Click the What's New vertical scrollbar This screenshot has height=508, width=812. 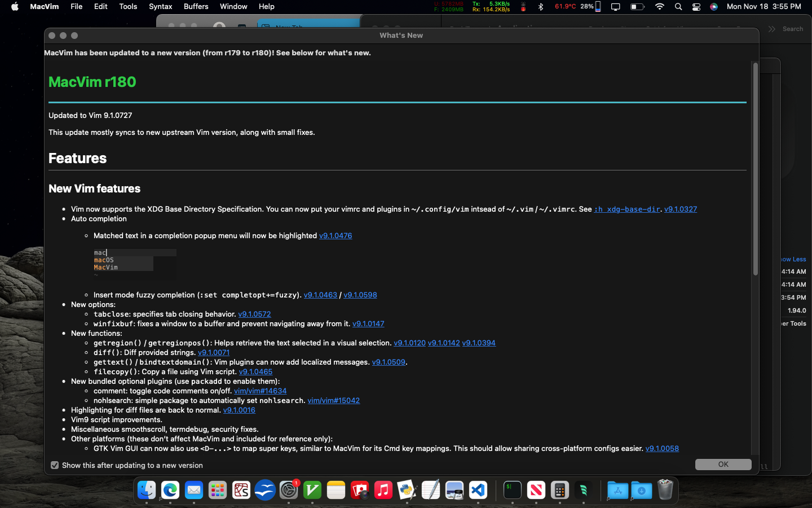[x=755, y=169]
